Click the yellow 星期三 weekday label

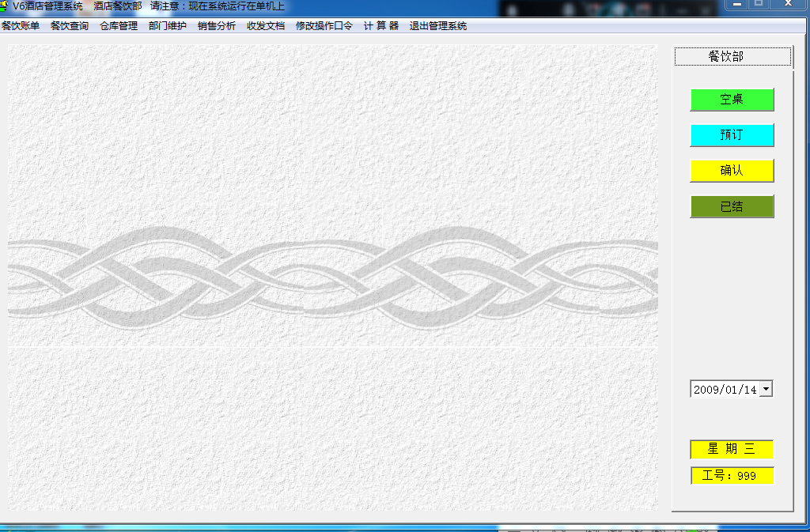pos(732,449)
